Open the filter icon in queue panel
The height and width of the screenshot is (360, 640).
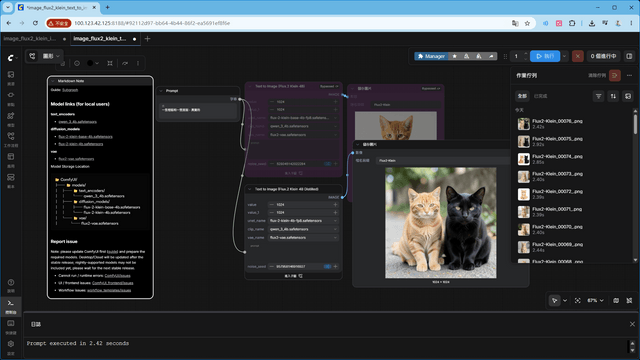598,96
